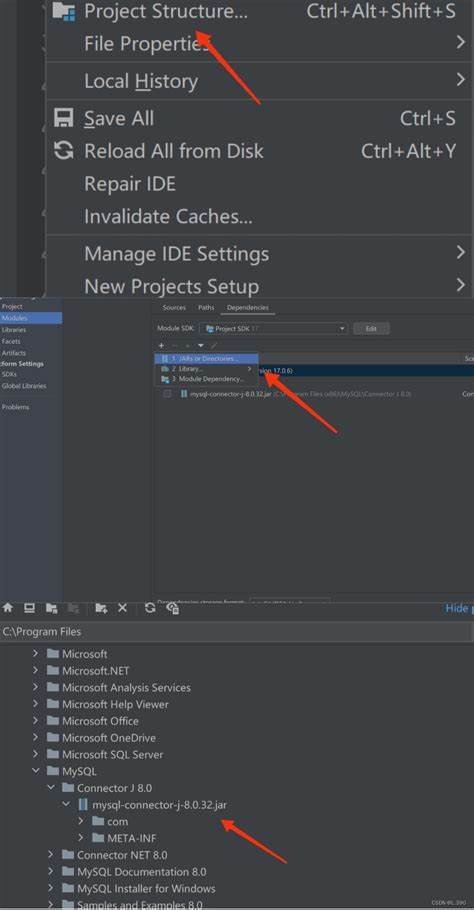Open the Local History submenu
Image resolution: width=474 pixels, height=910 pixels.
[258, 81]
